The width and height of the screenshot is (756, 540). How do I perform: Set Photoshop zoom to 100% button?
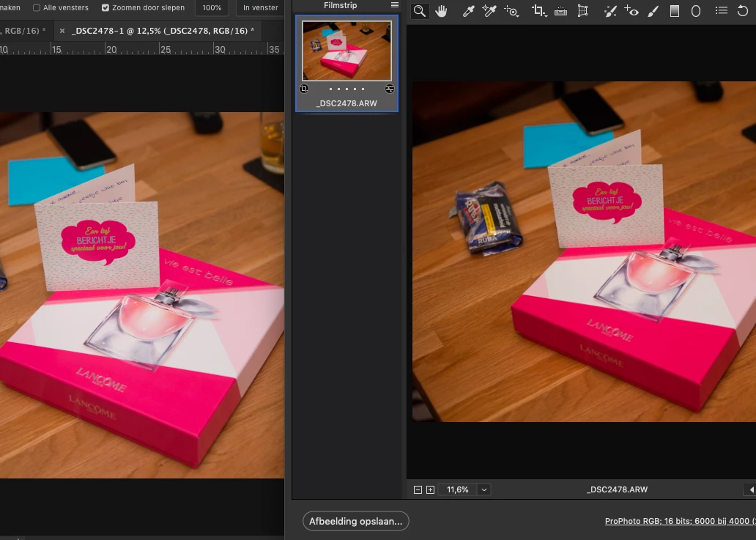[212, 8]
